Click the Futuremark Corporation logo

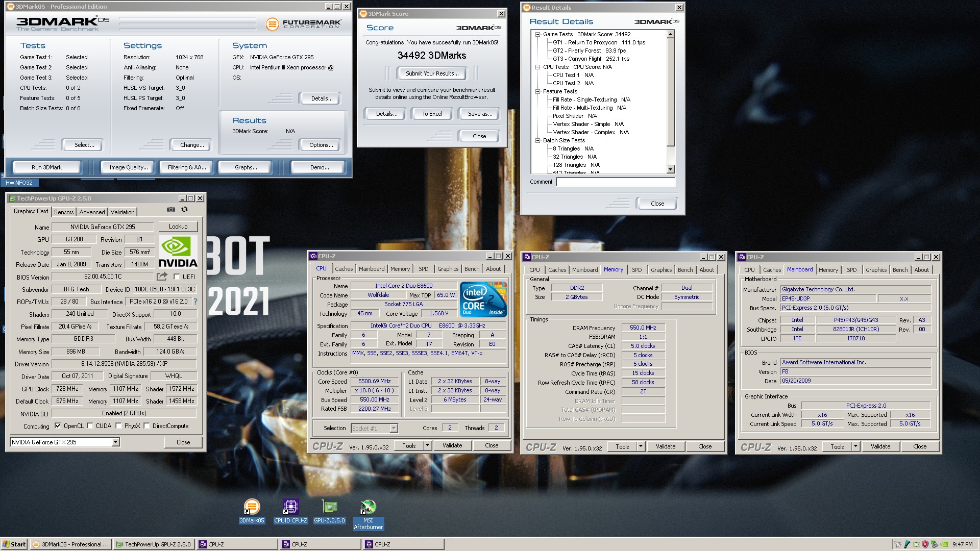click(304, 23)
